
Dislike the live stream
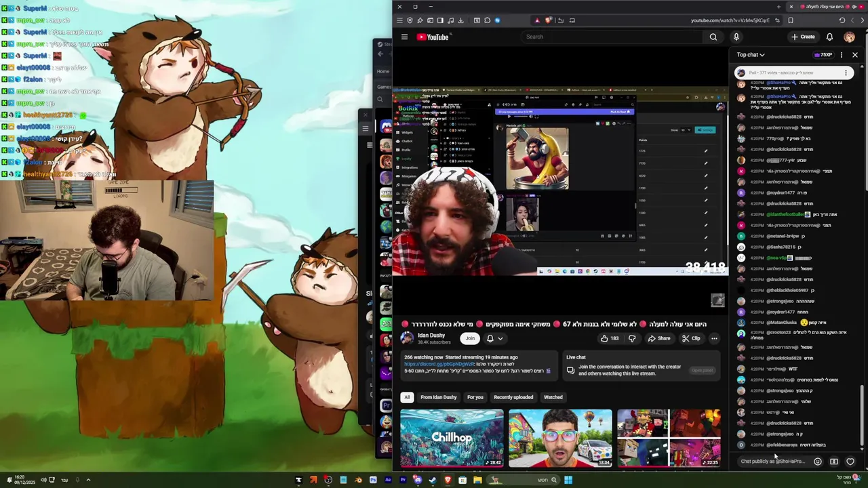point(632,338)
